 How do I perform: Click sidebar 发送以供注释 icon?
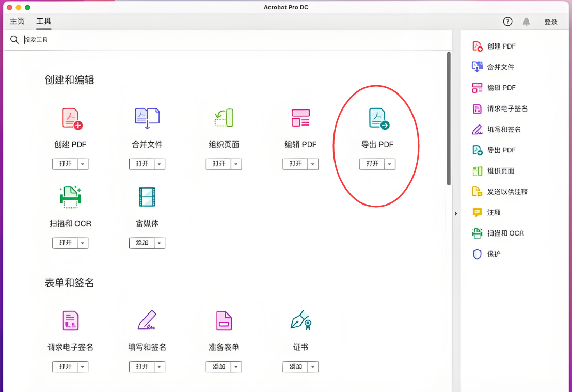477,191
